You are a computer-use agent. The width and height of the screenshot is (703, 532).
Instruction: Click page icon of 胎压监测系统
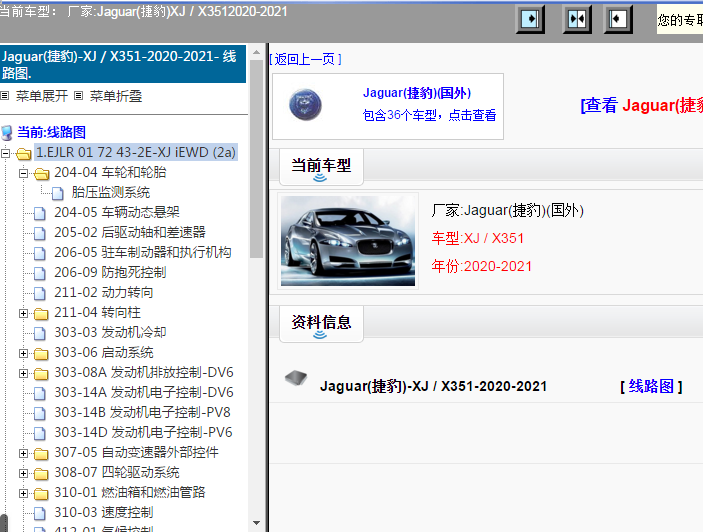[57, 194]
